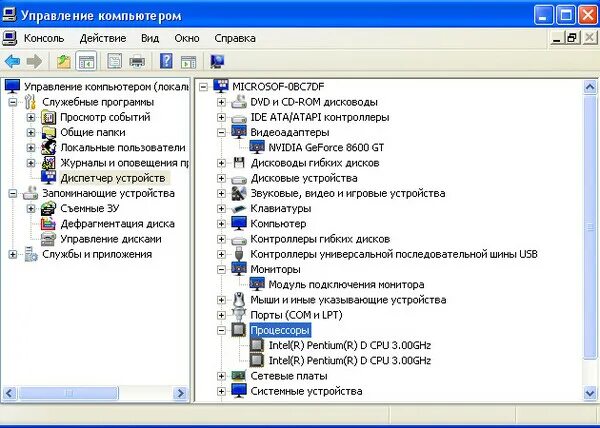
Task: Click the Sound, video and game devices icon
Action: tap(239, 193)
